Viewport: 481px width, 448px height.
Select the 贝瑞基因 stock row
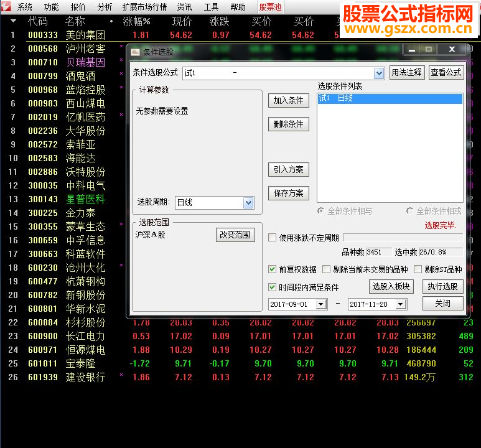(x=86, y=62)
